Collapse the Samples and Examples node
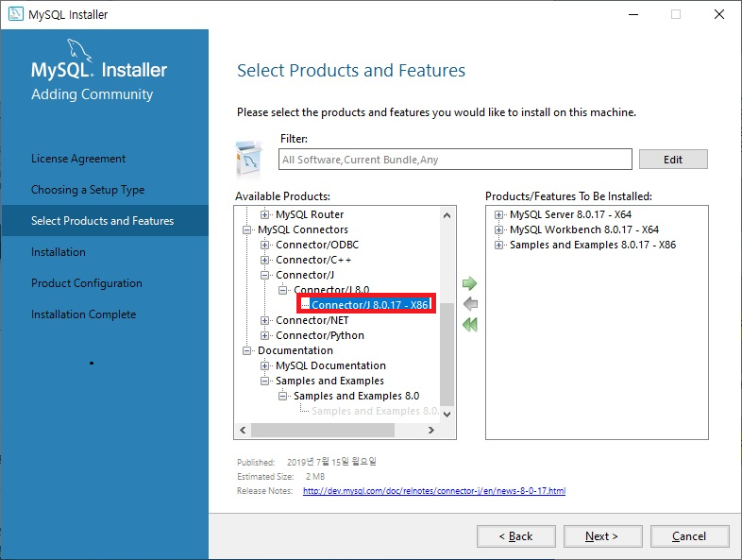 (x=264, y=382)
